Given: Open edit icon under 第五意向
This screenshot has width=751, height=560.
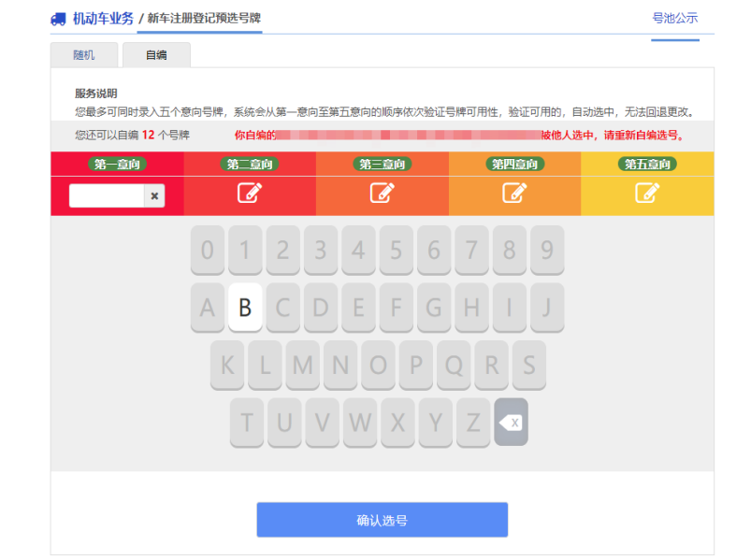Looking at the screenshot, I should [x=647, y=193].
